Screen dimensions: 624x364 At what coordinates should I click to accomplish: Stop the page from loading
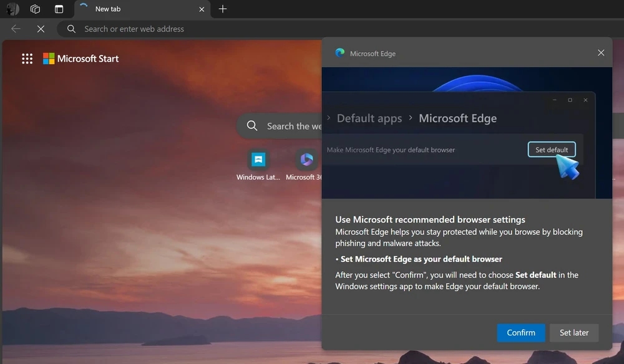pyautogui.click(x=41, y=29)
